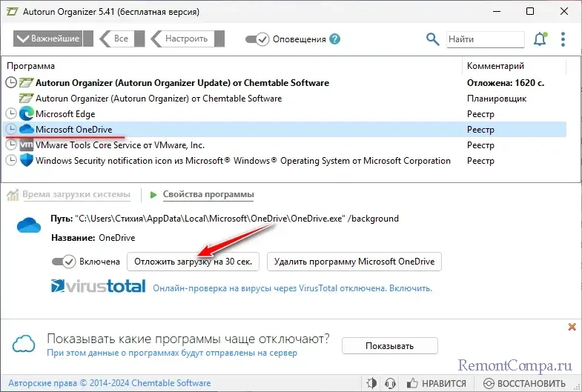Toggle the Оповещения notifications switch
The image size is (582, 392).
(x=257, y=39)
